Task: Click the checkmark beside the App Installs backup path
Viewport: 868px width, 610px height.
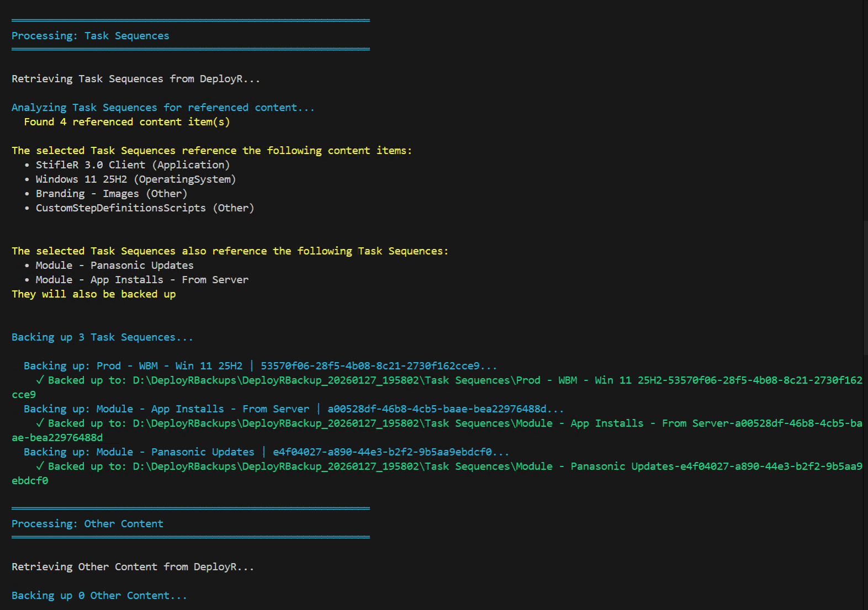Action: coord(40,423)
